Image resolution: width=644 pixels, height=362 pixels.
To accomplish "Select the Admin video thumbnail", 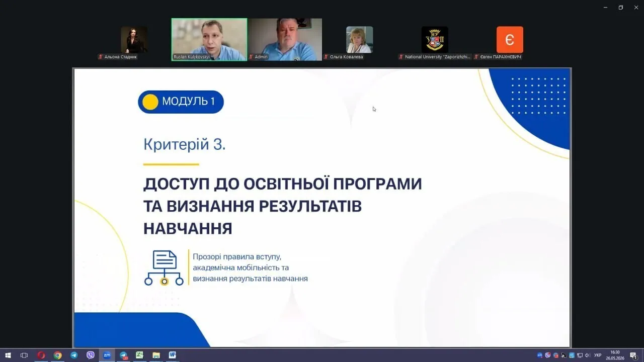I will pos(285,40).
